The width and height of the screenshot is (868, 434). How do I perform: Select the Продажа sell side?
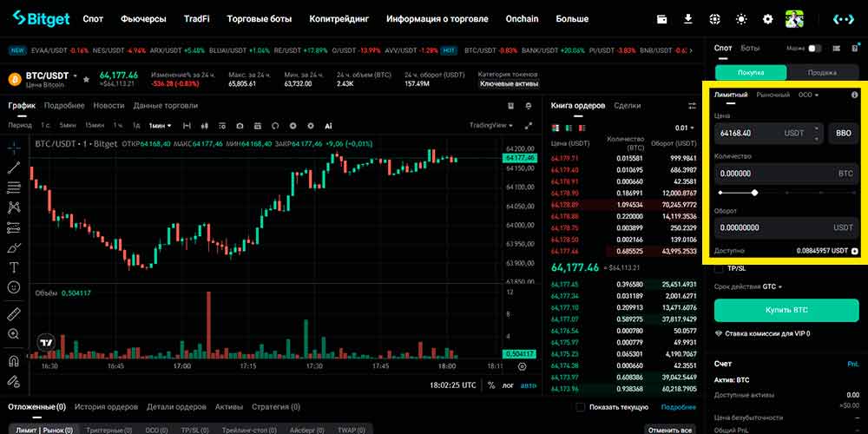click(x=822, y=73)
